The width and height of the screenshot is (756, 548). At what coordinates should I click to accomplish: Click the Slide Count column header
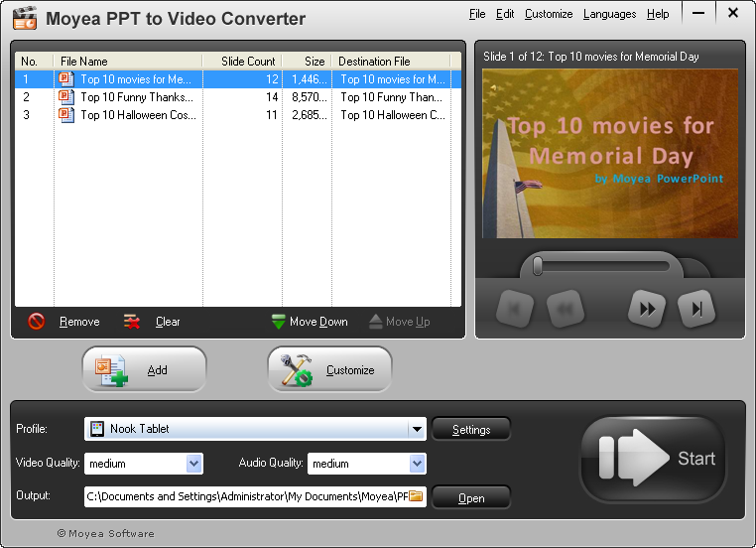(242, 62)
